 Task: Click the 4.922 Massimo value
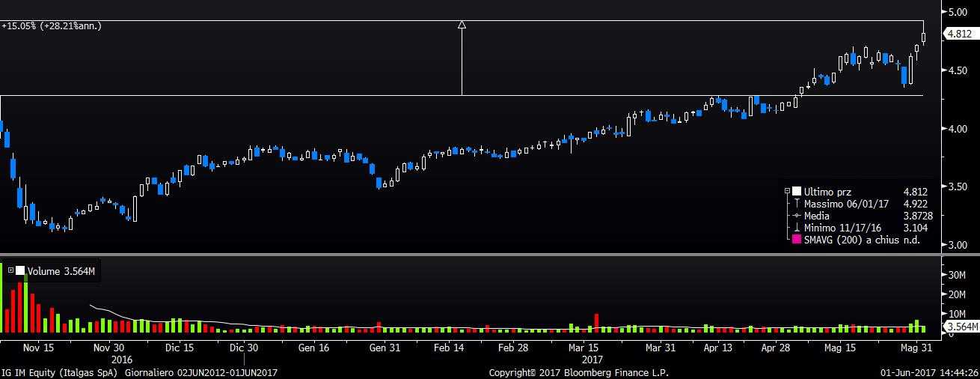916,204
